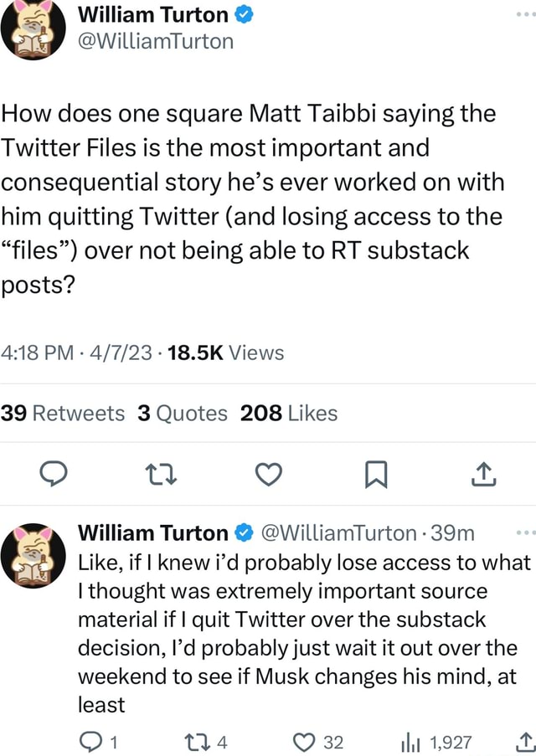Reply to William Turton's tweet

pos(54,474)
